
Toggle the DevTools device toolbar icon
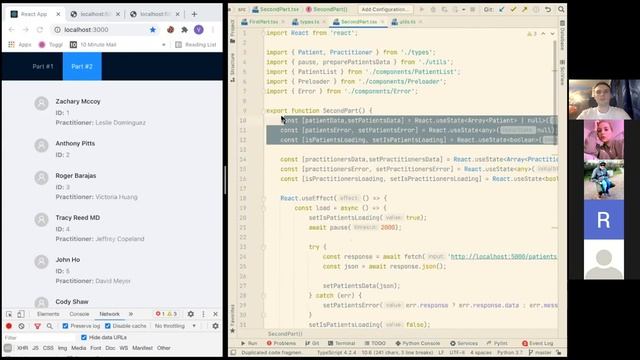[x=20, y=314]
